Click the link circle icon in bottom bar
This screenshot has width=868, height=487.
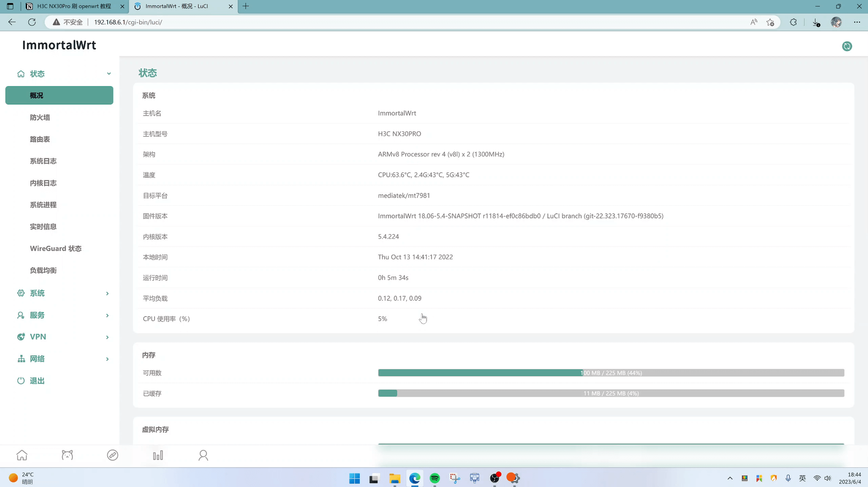(112, 455)
